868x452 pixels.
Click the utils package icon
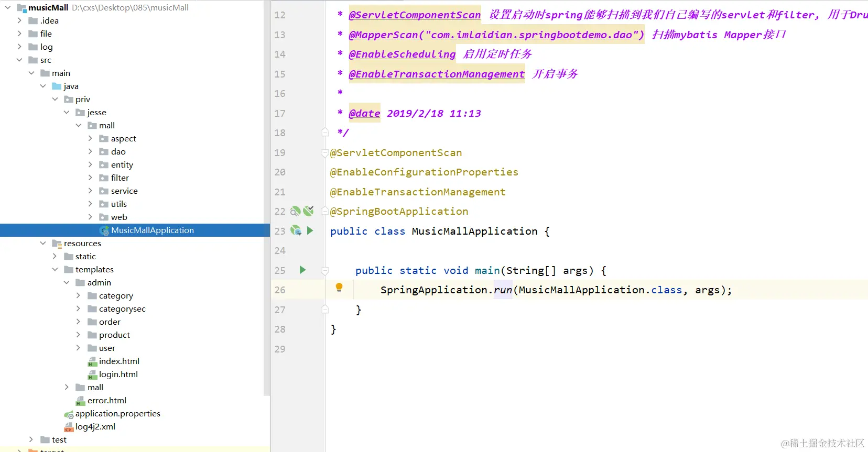[x=104, y=204]
